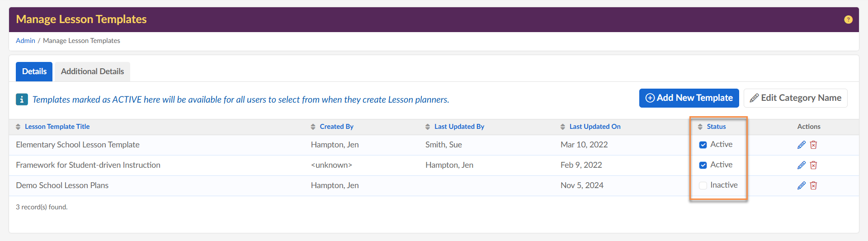
Task: Switch to the Additional Details tab
Action: pyautogui.click(x=92, y=71)
